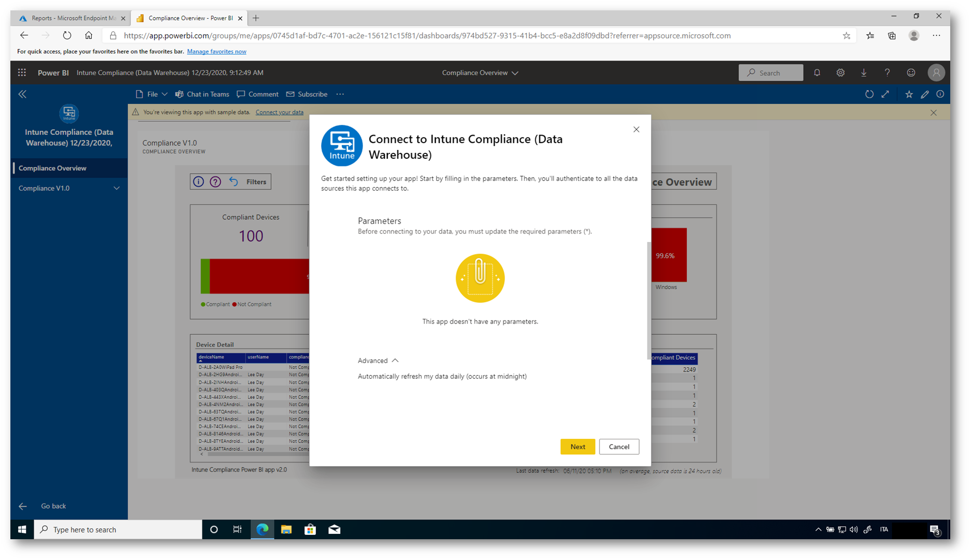Reload the page in Edge browser

pos(67,36)
